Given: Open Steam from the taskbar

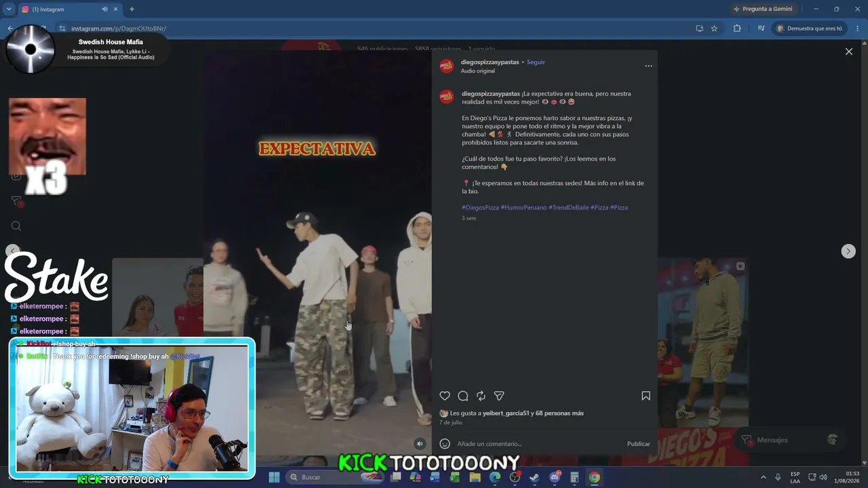Looking at the screenshot, I should pyautogui.click(x=534, y=477).
